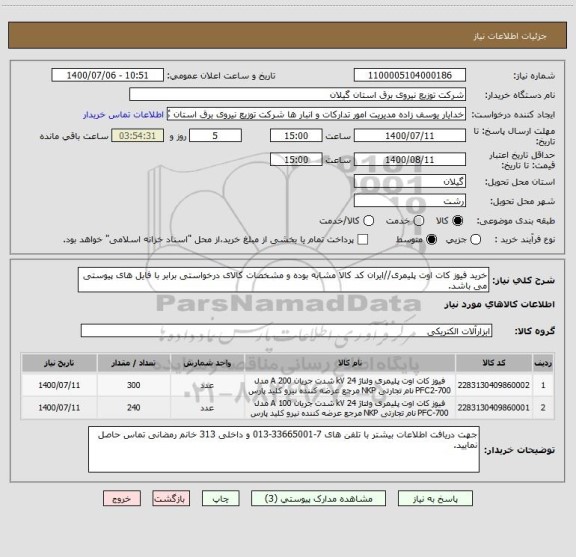
Task: Click row number 2 cell
Action: point(543,407)
